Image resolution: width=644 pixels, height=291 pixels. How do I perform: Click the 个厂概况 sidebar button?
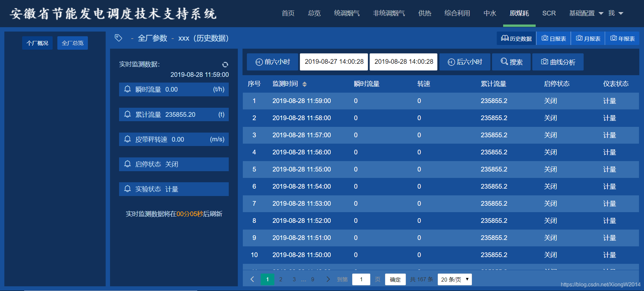click(37, 43)
